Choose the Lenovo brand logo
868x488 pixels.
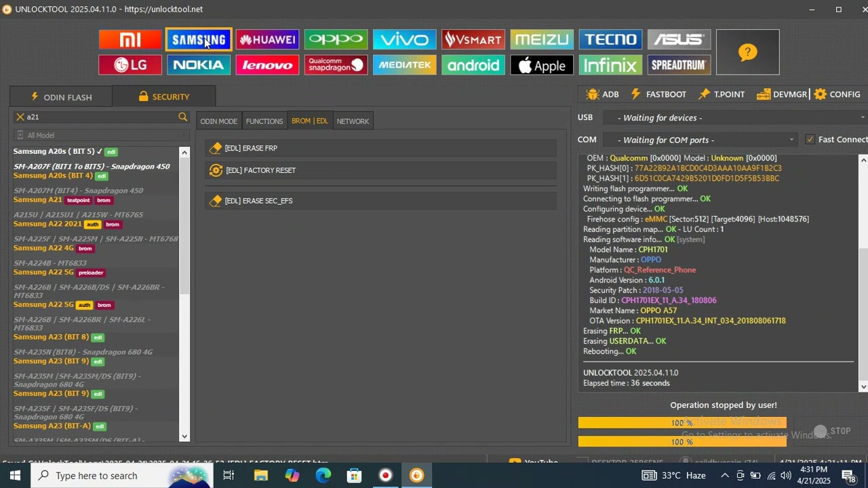click(x=267, y=65)
